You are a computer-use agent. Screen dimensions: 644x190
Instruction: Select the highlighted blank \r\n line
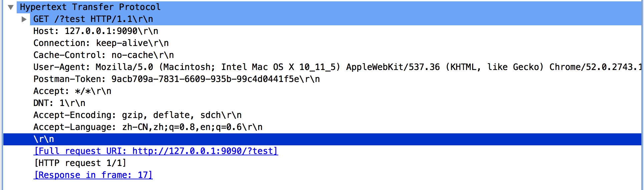point(322,139)
